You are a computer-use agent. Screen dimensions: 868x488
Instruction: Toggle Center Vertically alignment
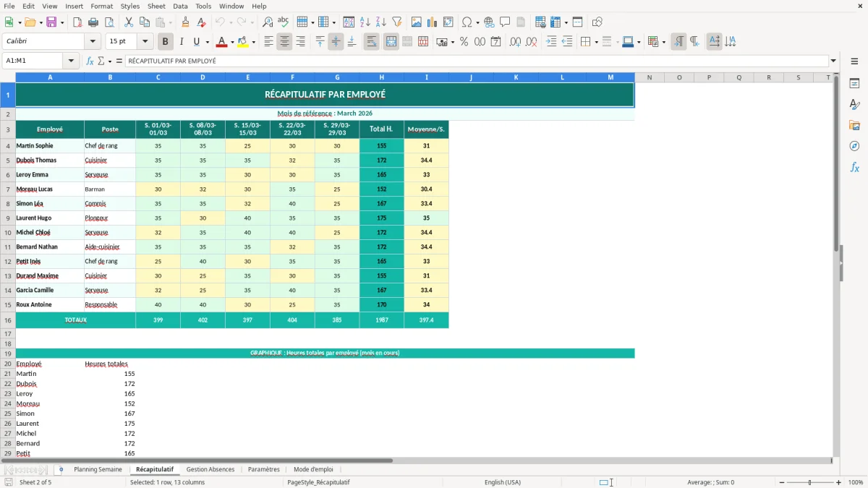(x=336, y=42)
